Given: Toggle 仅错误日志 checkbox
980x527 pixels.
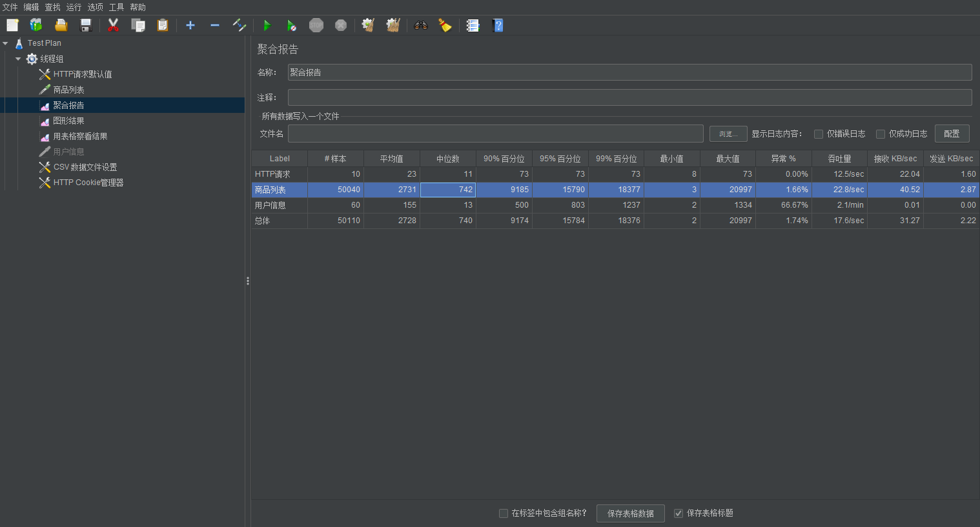Looking at the screenshot, I should [819, 134].
